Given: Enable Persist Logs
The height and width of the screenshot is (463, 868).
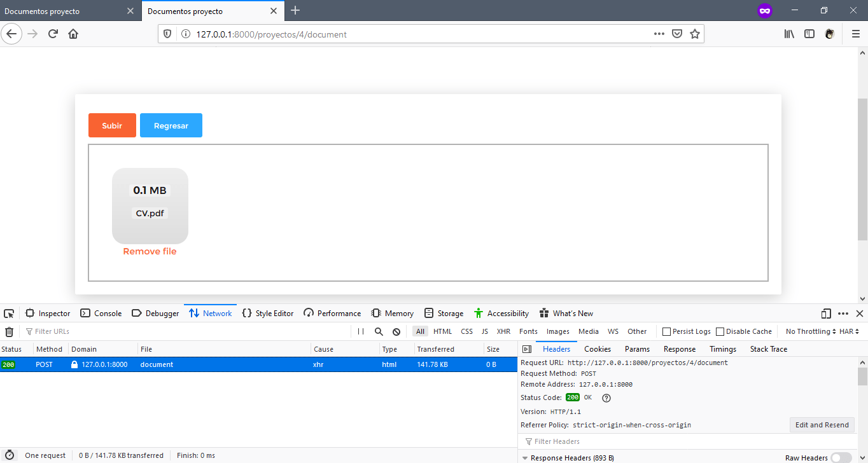Looking at the screenshot, I should tap(667, 331).
